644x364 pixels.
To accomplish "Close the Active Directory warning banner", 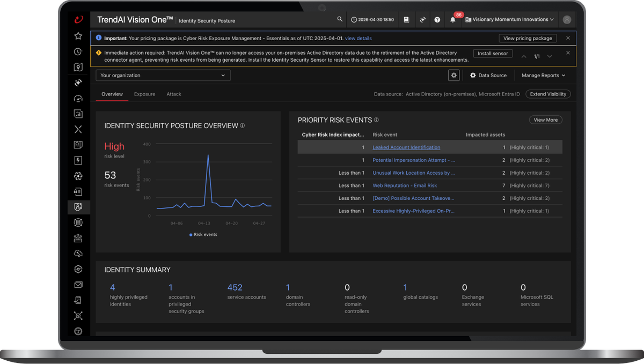I will click(568, 53).
